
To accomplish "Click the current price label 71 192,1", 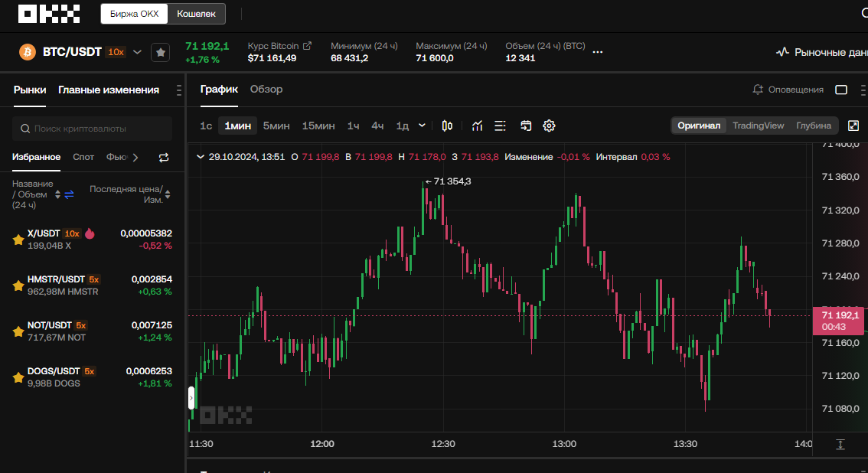I will click(x=838, y=321).
